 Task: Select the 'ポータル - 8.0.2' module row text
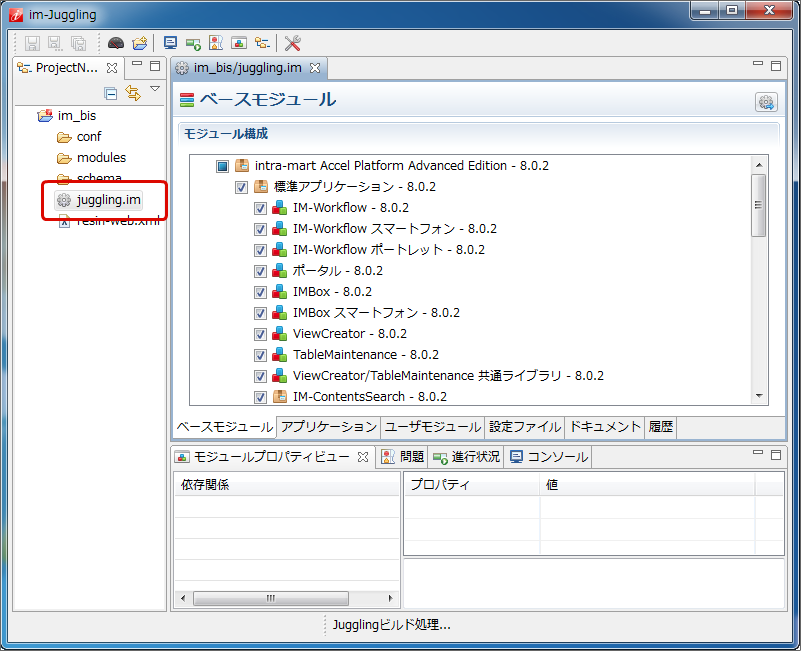338,271
